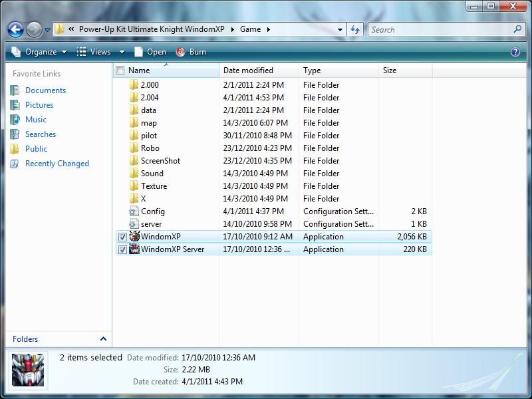Click the address bar folder icon

tap(59, 29)
